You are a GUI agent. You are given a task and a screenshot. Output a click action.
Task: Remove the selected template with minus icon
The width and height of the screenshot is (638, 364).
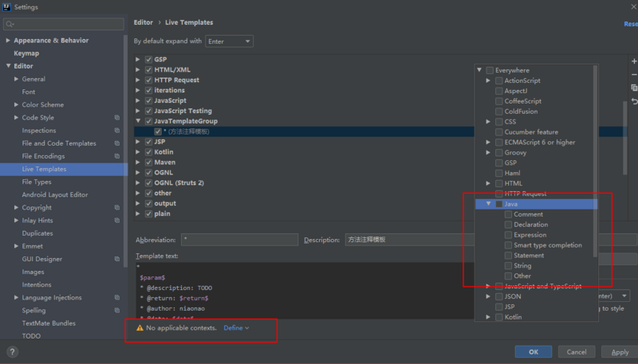click(634, 75)
